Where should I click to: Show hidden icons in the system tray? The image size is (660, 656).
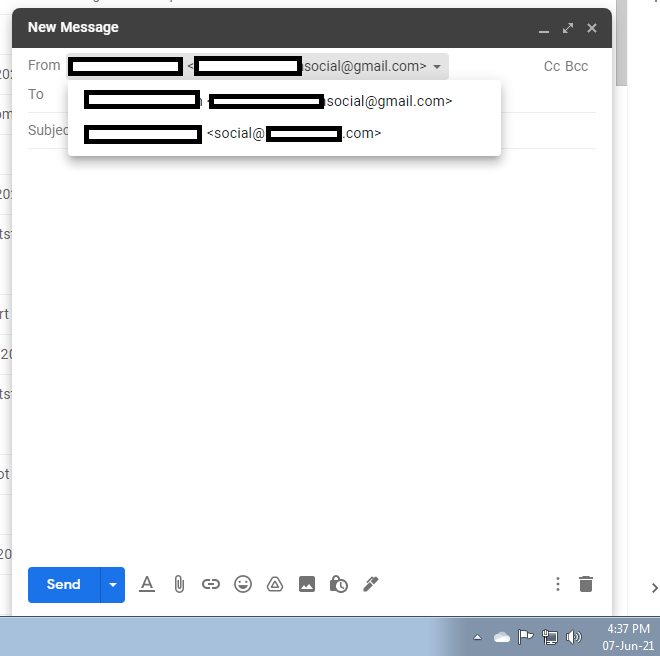pos(477,637)
